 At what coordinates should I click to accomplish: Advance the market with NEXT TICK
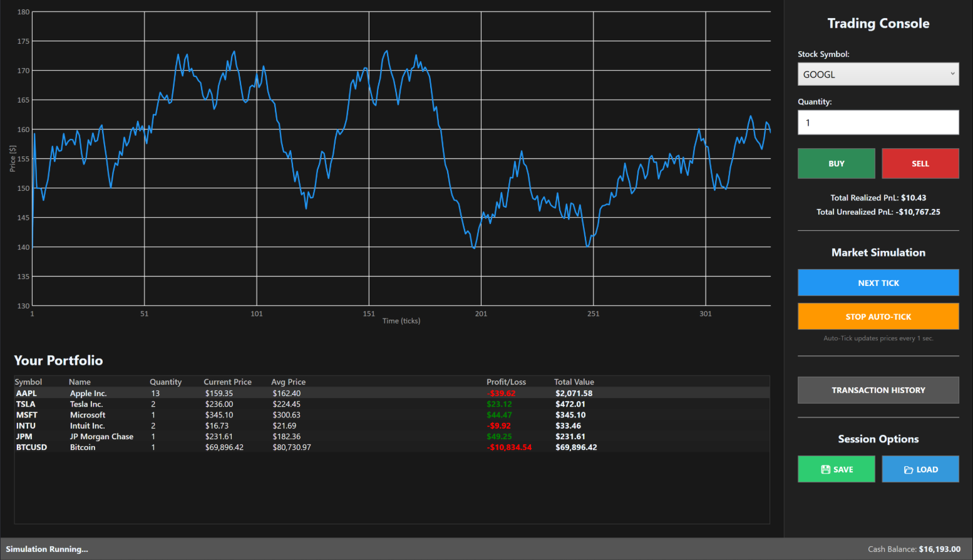tap(878, 282)
